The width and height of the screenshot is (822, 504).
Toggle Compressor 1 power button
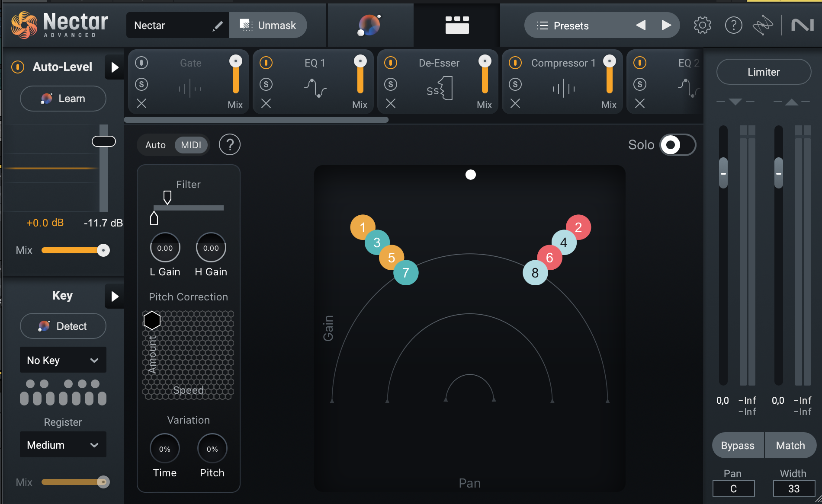(515, 63)
